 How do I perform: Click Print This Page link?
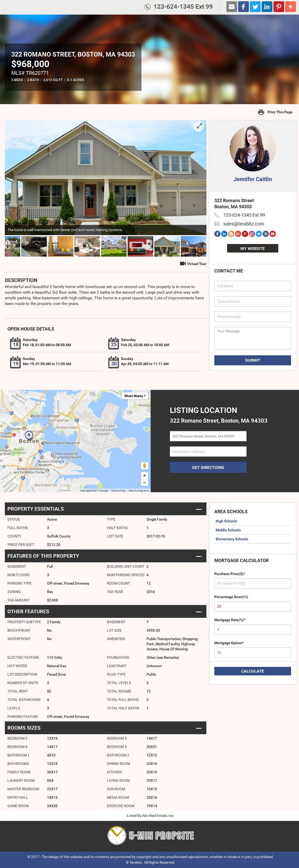(280, 112)
